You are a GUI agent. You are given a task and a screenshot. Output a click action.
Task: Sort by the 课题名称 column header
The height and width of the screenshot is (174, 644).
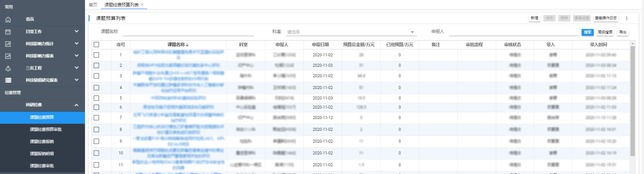[178, 45]
